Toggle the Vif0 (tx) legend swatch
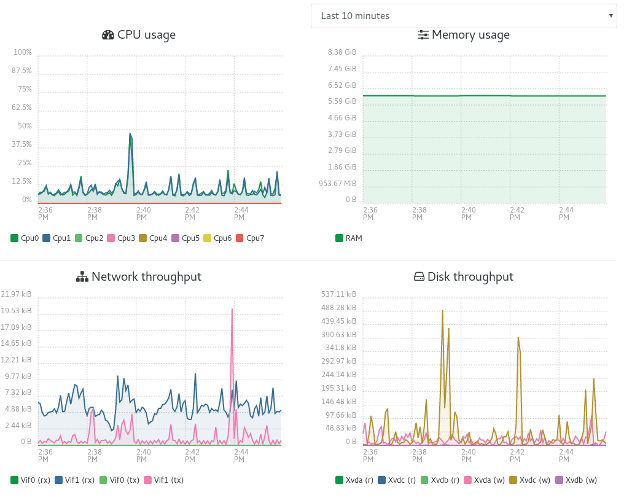 click(x=103, y=480)
